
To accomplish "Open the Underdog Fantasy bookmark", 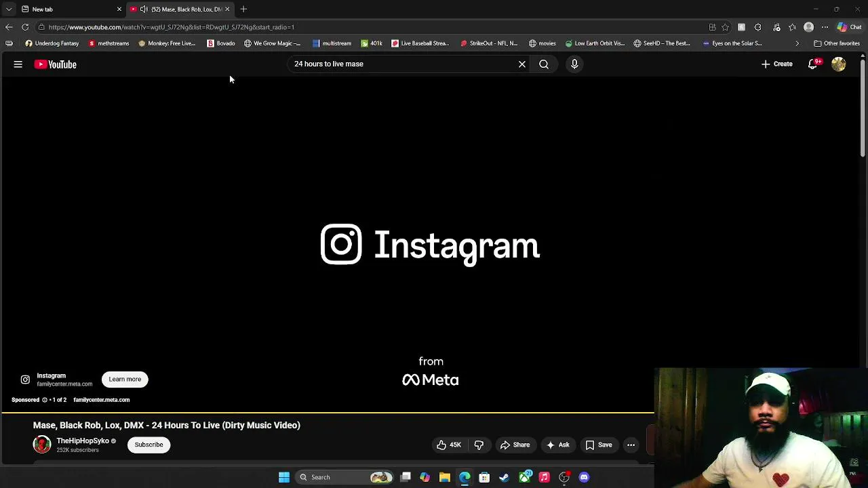I will click(52, 43).
